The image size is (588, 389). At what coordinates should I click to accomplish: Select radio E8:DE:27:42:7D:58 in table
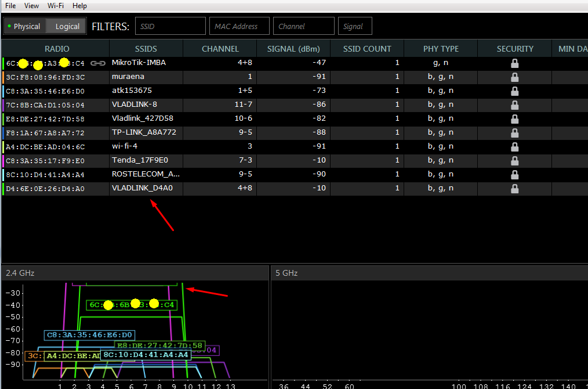tap(45, 120)
